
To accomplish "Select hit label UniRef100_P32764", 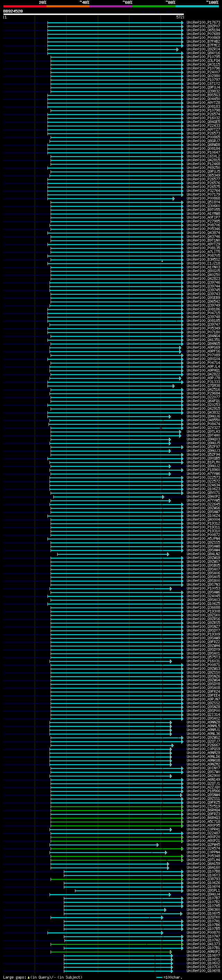I will tap(203, 191).
